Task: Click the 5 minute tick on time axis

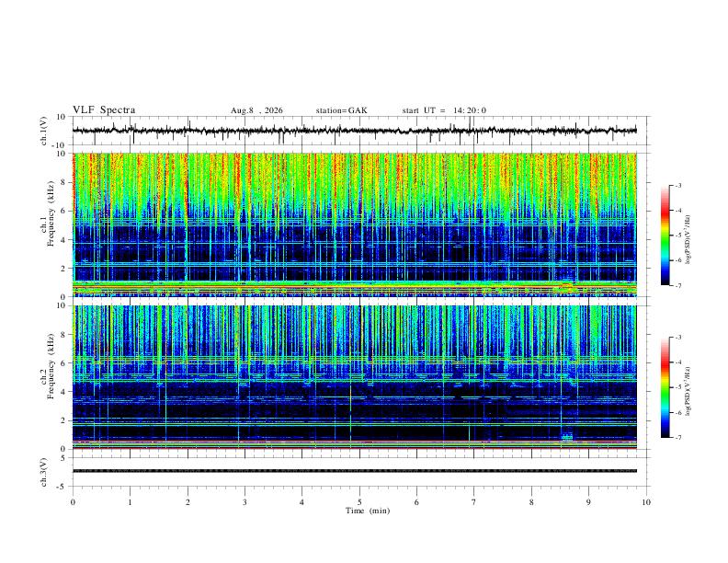Action: (359, 502)
